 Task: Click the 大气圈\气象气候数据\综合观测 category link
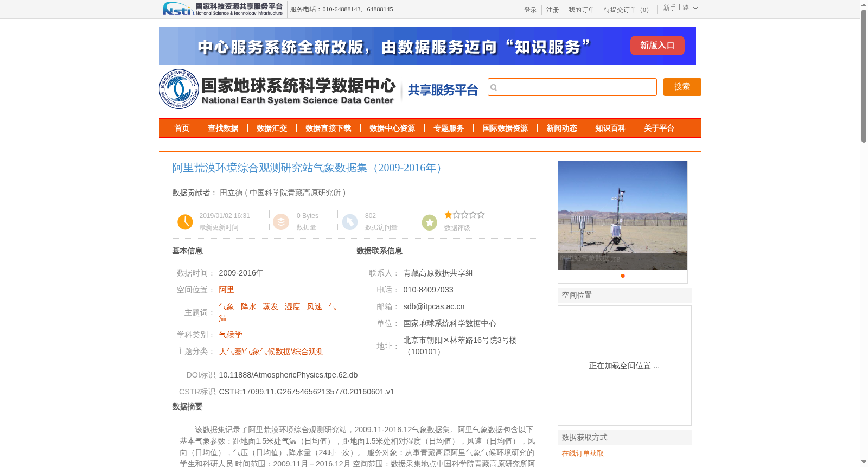[x=271, y=351]
